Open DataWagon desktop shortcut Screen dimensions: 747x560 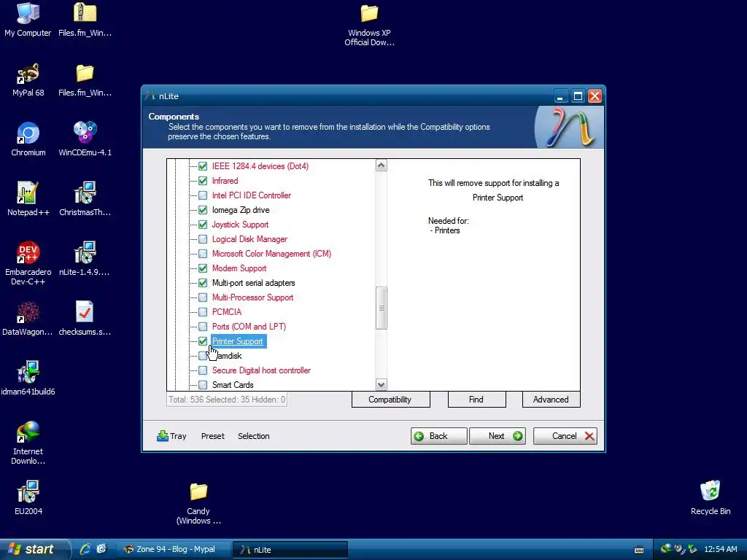coord(28,318)
